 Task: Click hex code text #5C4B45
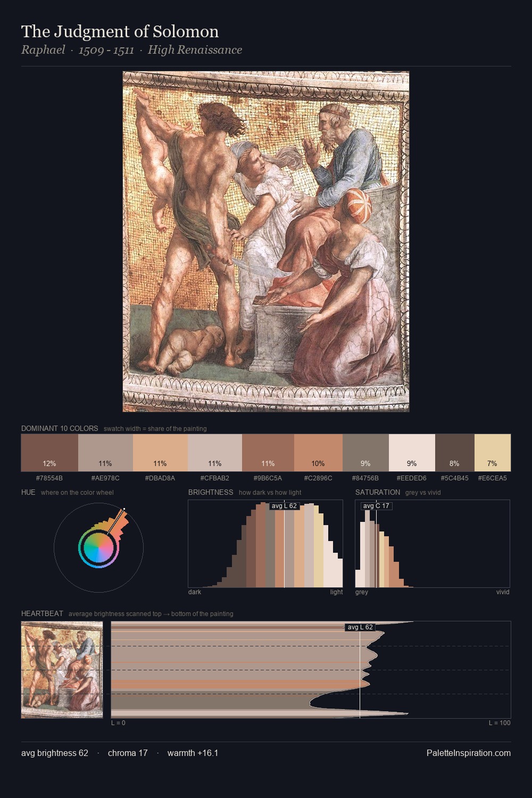pyautogui.click(x=454, y=478)
